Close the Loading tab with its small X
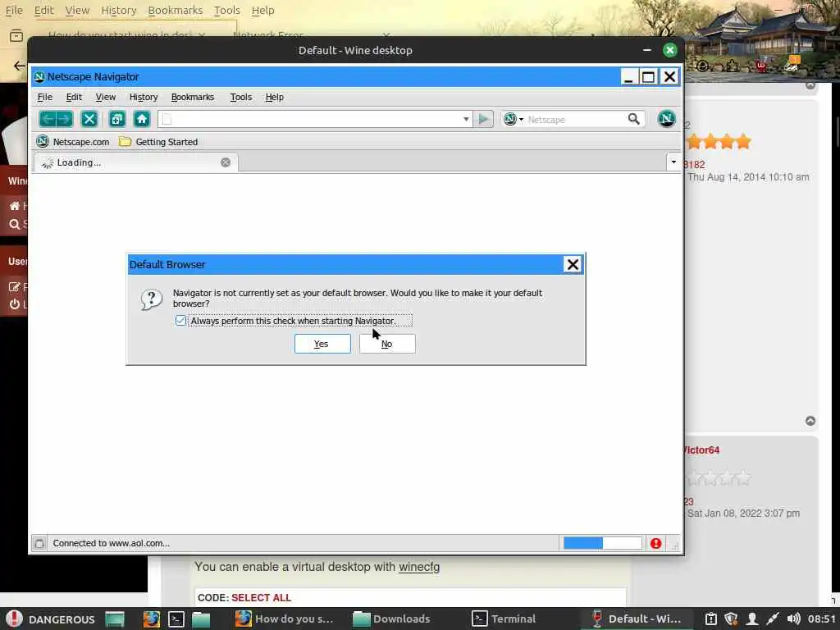 click(x=226, y=162)
